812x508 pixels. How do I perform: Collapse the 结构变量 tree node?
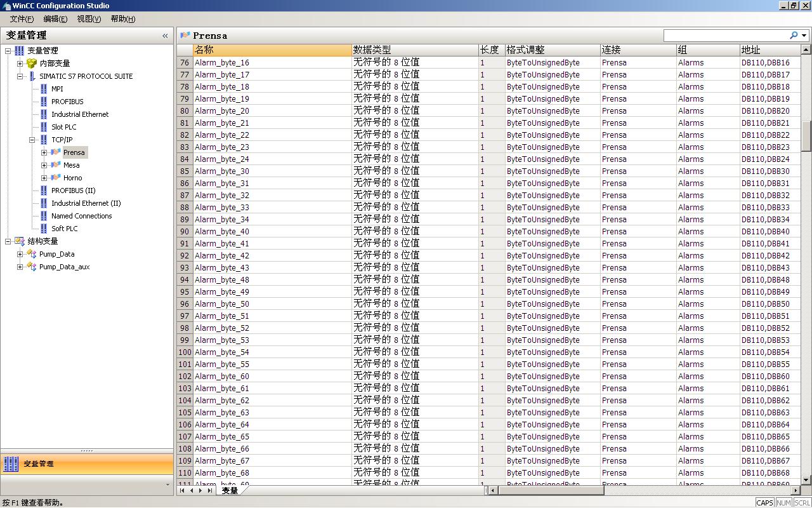point(8,241)
